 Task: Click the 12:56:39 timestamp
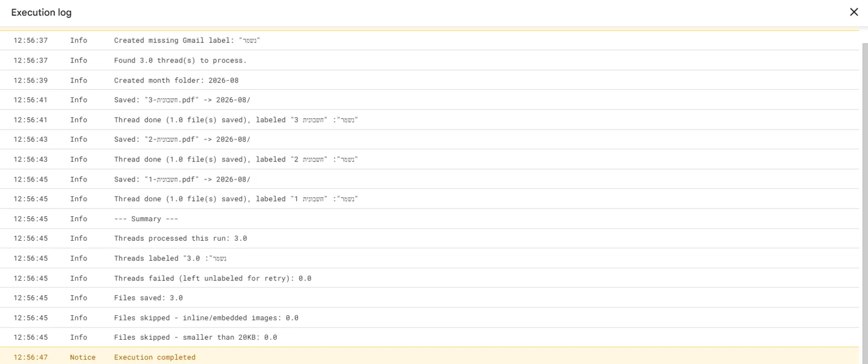(x=31, y=80)
